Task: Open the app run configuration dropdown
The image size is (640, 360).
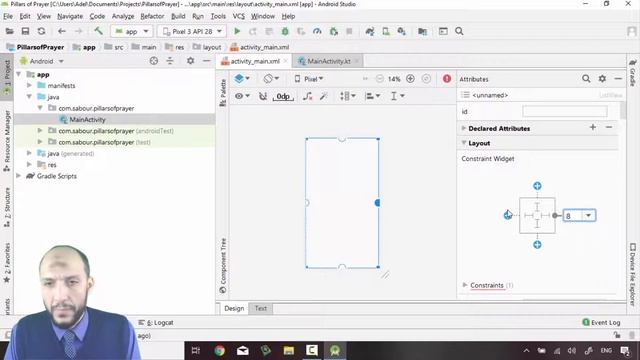Action: (132, 31)
